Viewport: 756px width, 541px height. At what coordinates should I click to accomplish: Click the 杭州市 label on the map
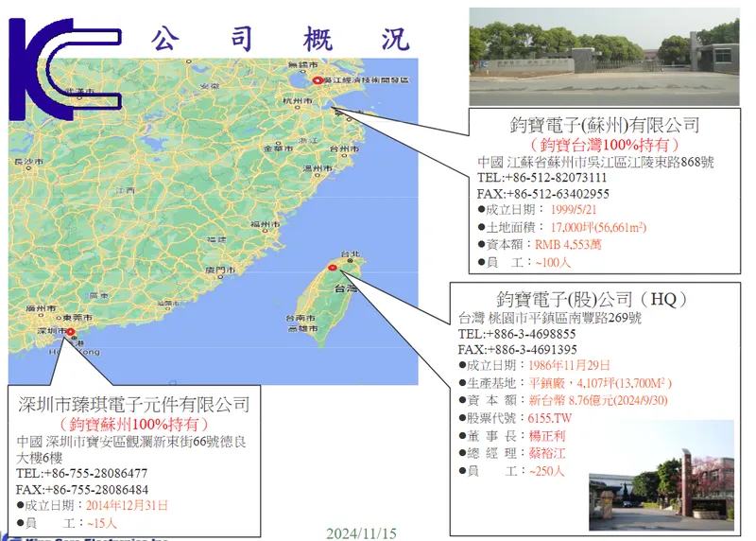pyautogui.click(x=297, y=101)
